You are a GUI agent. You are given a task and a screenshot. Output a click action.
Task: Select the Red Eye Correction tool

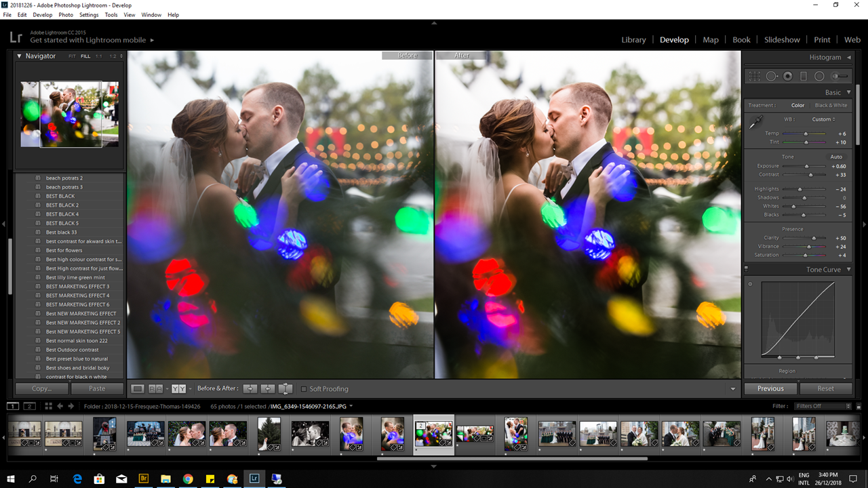[x=788, y=77]
